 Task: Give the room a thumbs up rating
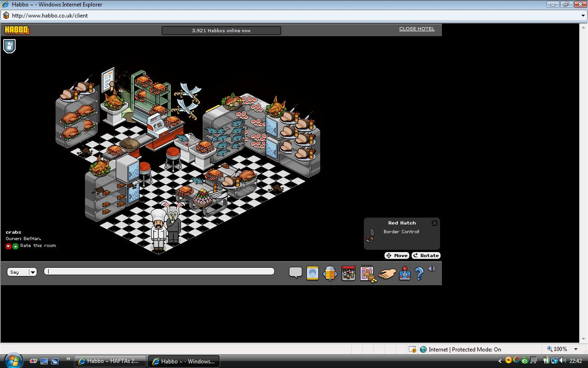point(15,246)
